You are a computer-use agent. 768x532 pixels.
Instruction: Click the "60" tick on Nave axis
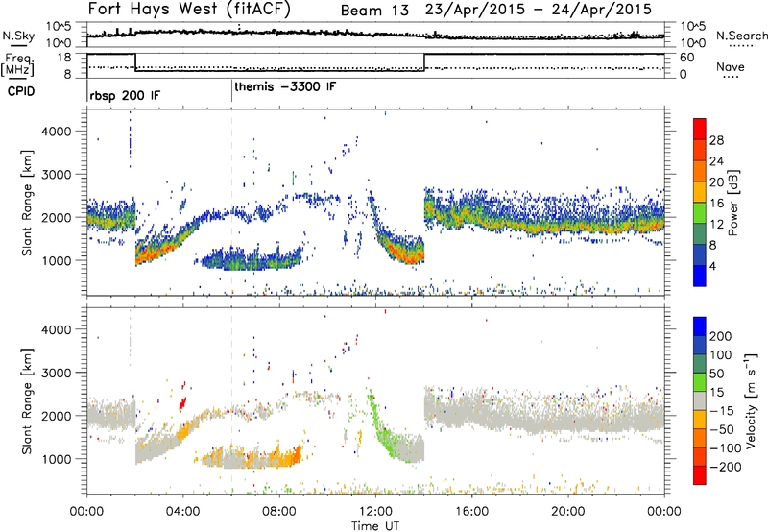[x=687, y=58]
